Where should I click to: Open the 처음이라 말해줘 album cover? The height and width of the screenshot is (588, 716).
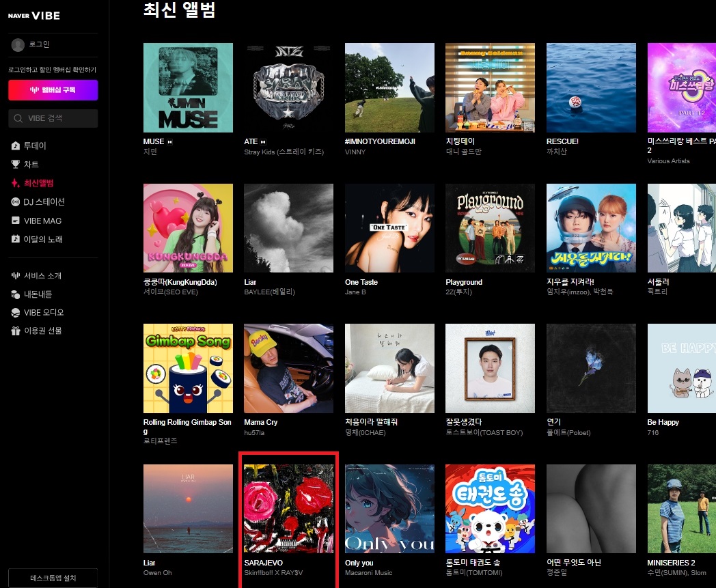[x=389, y=368]
